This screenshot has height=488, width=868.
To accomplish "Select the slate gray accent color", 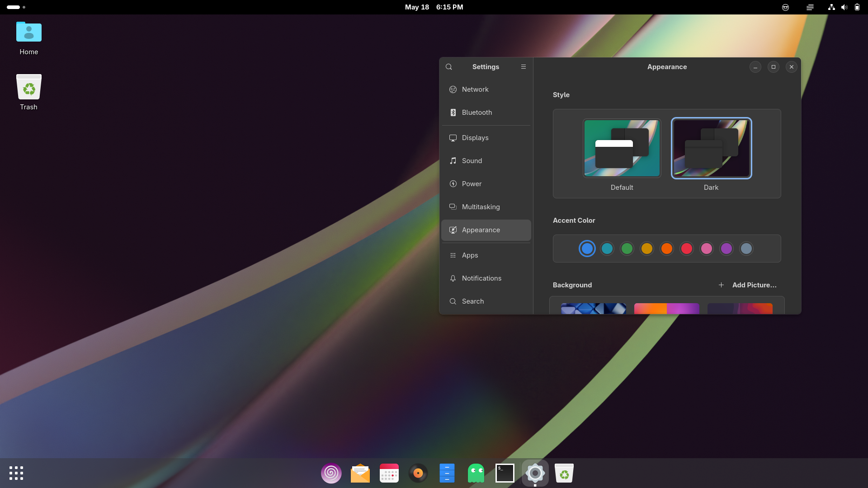I will (746, 249).
